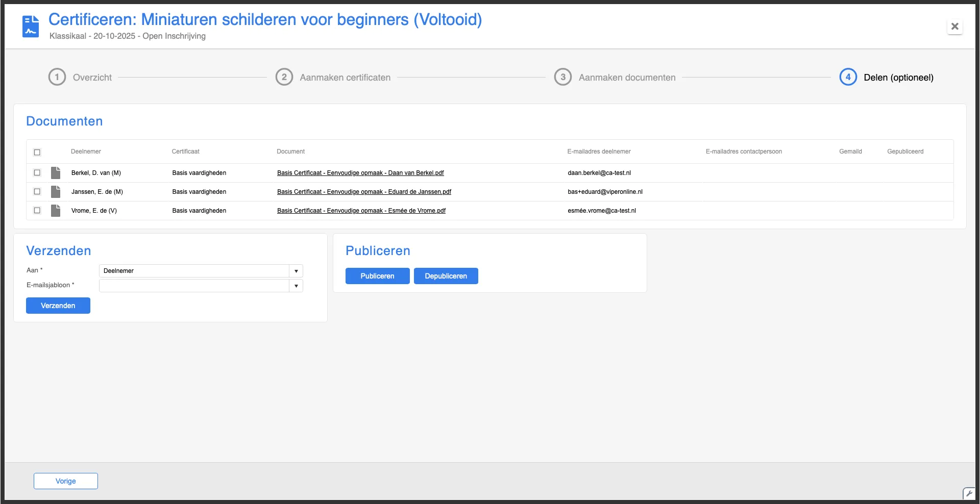Click the Certificaat column header
Screen dimensions: 980x504
(x=185, y=152)
